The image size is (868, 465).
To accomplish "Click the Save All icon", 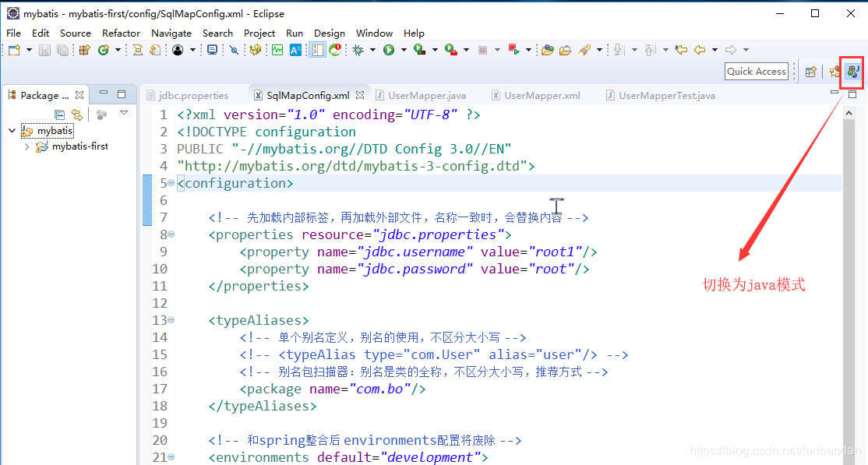I will click(x=61, y=50).
